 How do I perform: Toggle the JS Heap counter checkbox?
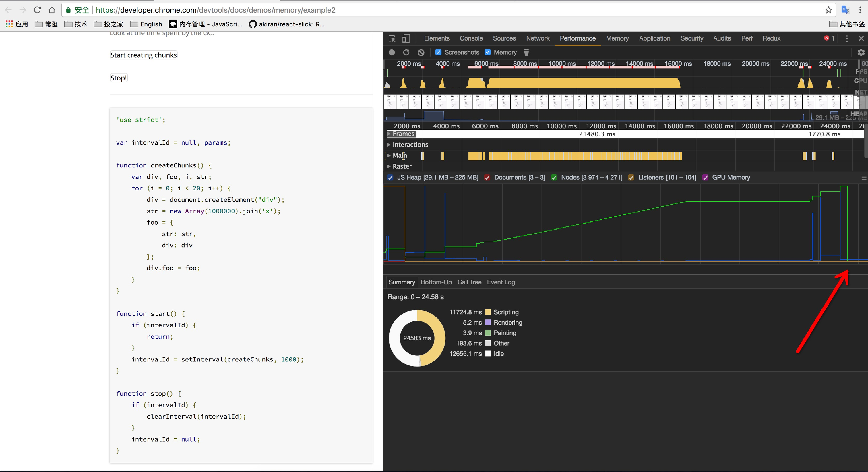click(391, 177)
